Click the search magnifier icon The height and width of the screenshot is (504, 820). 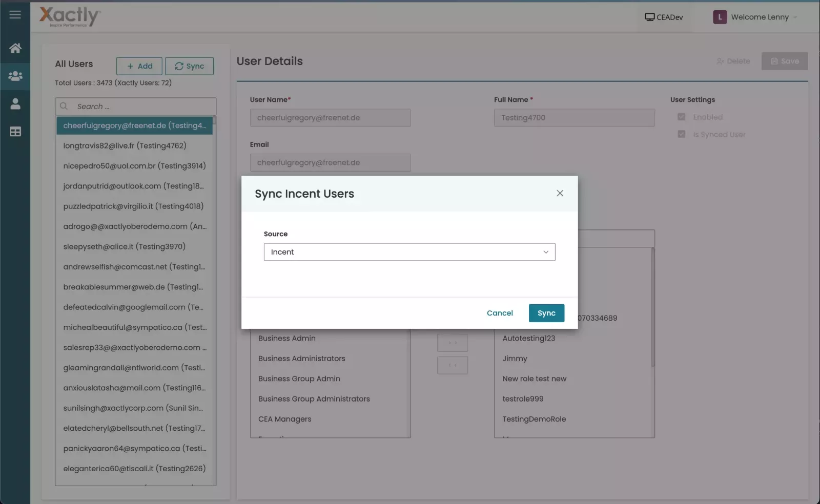tap(64, 106)
